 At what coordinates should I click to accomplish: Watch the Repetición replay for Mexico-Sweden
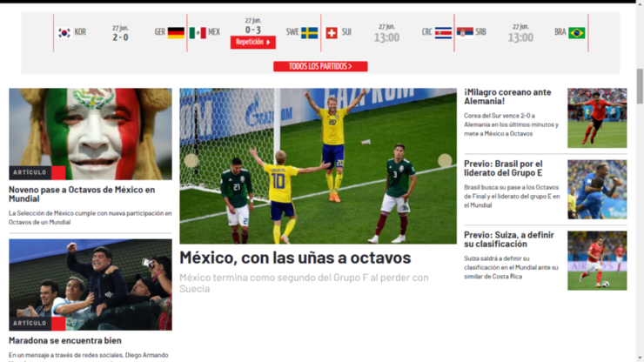(x=252, y=42)
